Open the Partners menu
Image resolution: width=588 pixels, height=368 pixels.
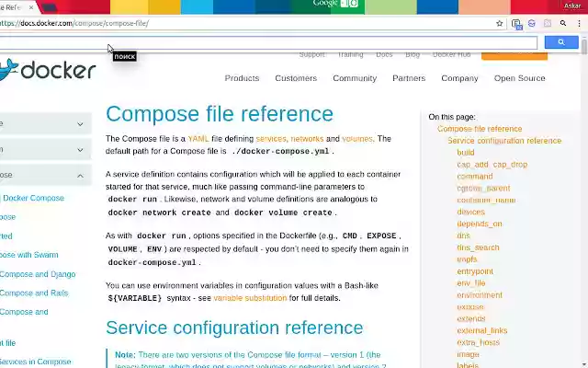(x=409, y=78)
